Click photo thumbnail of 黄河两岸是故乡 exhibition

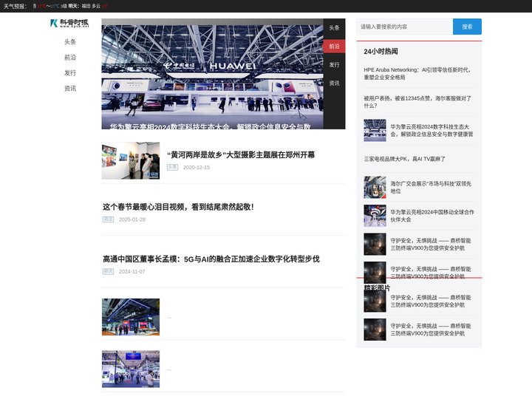click(131, 160)
